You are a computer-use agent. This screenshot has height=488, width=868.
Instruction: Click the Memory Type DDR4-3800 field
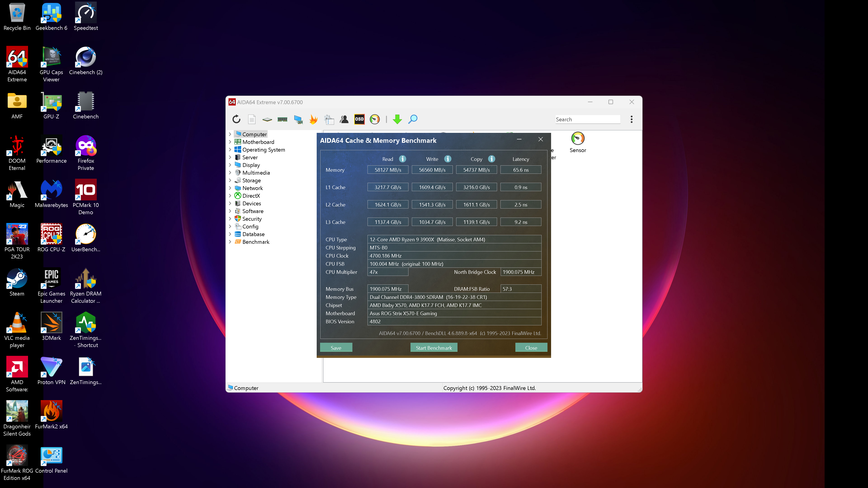(454, 297)
